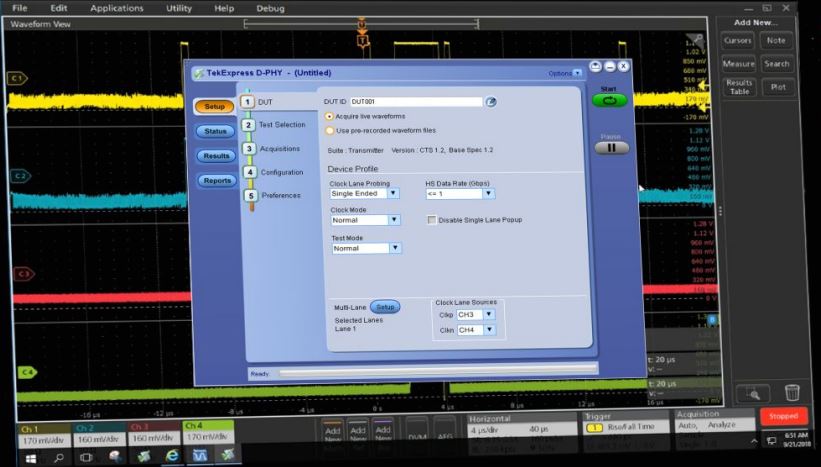Click the trash can icon
This screenshot has width=821, height=467.
[791, 392]
